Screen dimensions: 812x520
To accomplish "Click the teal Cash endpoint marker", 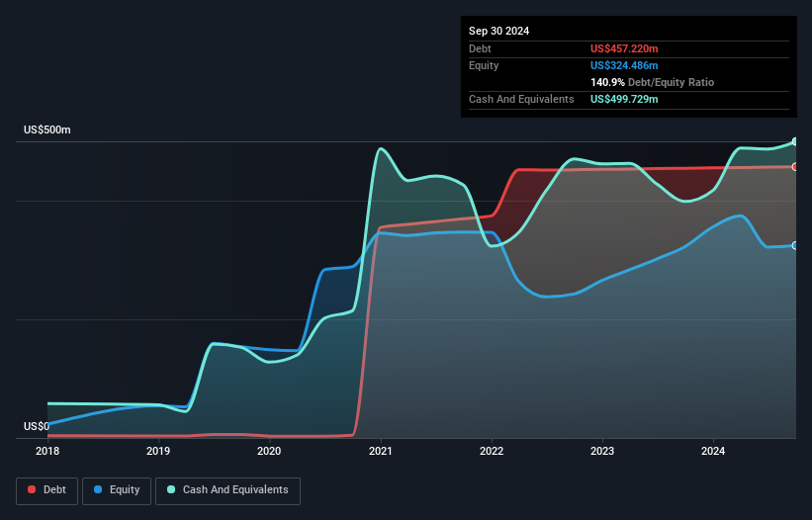I will tap(795, 141).
